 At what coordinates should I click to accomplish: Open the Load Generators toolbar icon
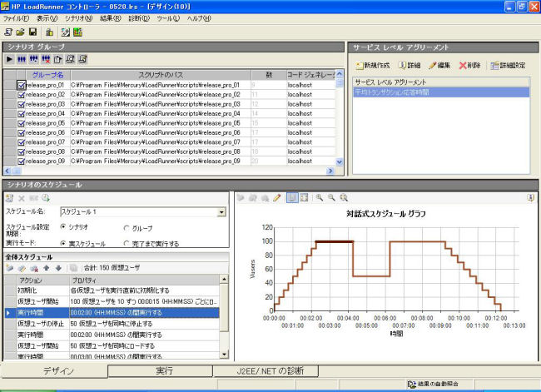[x=49, y=32]
